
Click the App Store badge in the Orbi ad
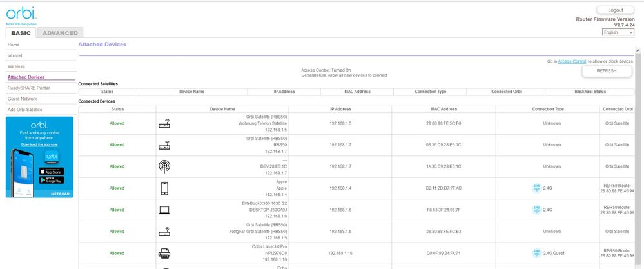click(52, 171)
